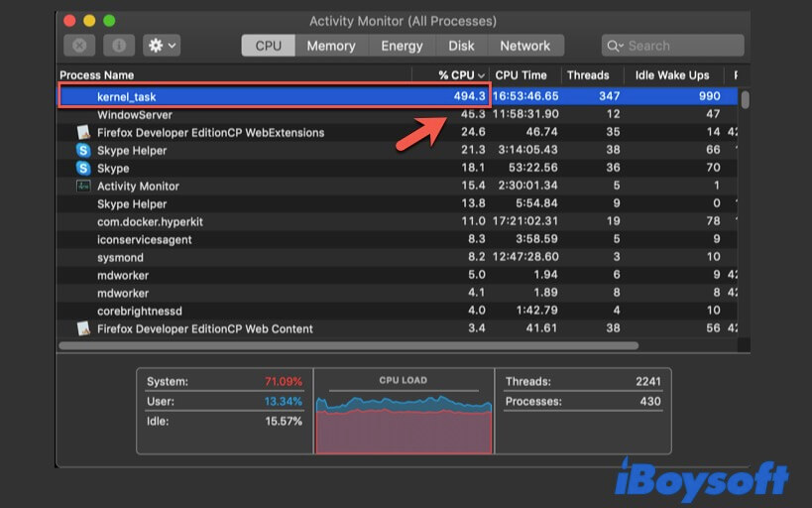The height and width of the screenshot is (508, 812).
Task: Click the Activity Monitor process icon
Action: [84, 187]
